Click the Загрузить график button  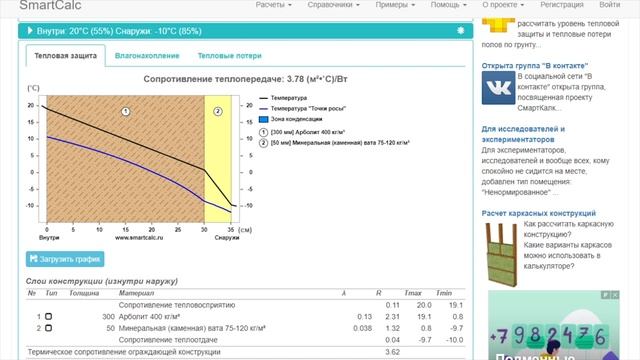click(x=65, y=259)
